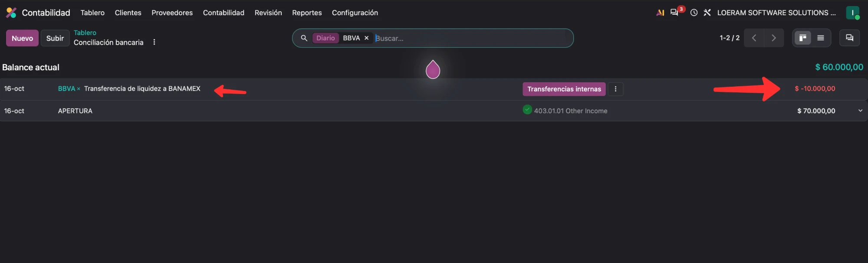Toggle the chatter panel icon
Viewport: 868px width, 263px height.
pos(849,38)
